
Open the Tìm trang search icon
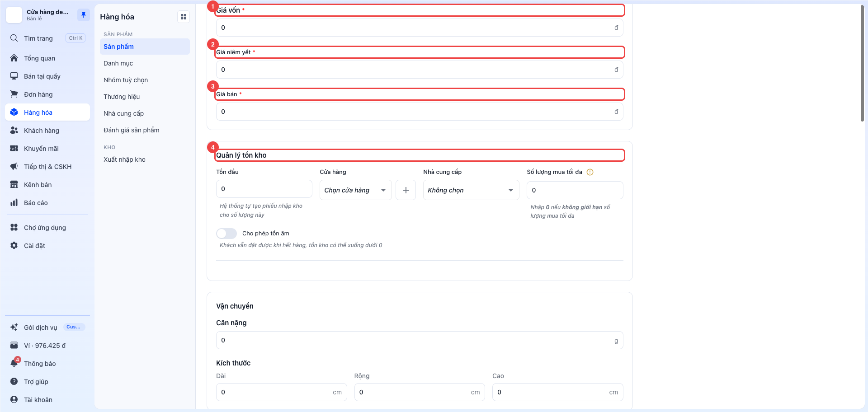pos(14,38)
